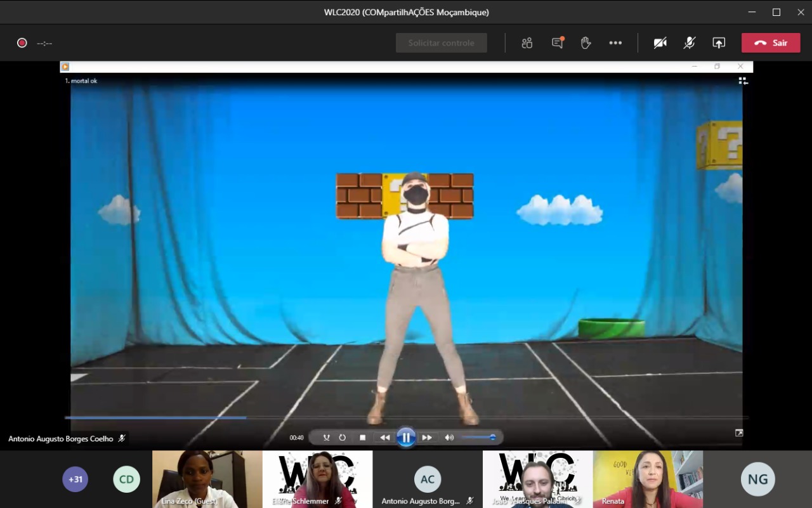
Task: Click the video seek progress bar
Action: pyautogui.click(x=406, y=417)
